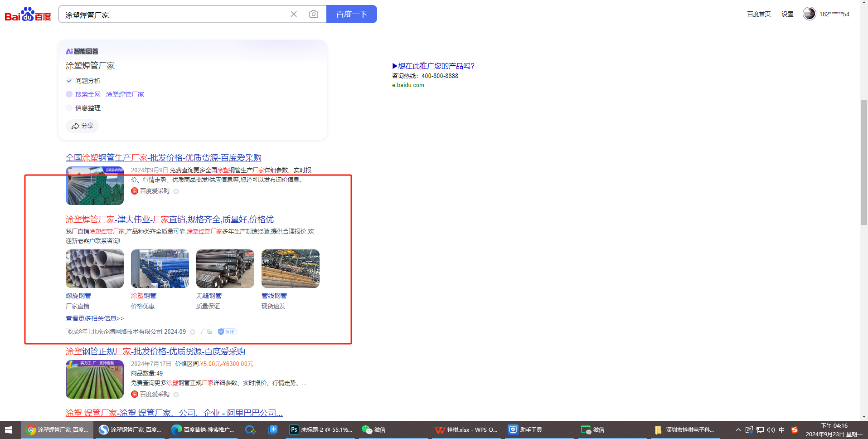Image resolution: width=868 pixels, height=439 pixels.
Task: Click the green rods thumbnail of 涂塑钢管正规厂家
Action: point(95,380)
